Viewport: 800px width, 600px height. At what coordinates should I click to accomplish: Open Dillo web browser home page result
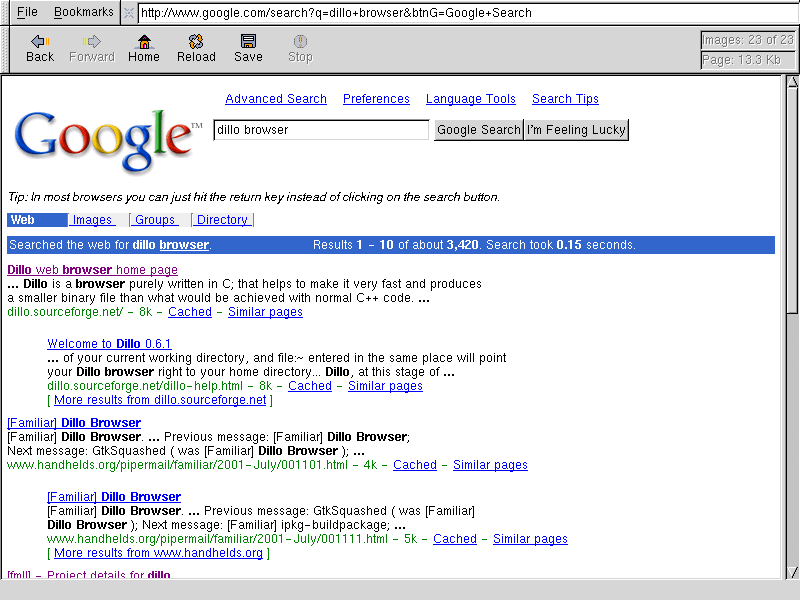pos(92,269)
